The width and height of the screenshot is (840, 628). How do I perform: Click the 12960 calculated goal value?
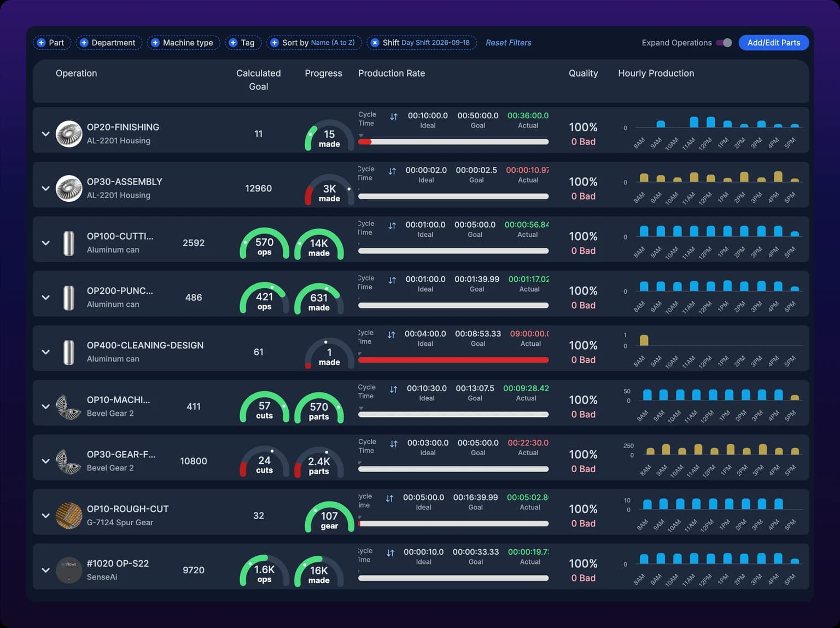click(259, 188)
